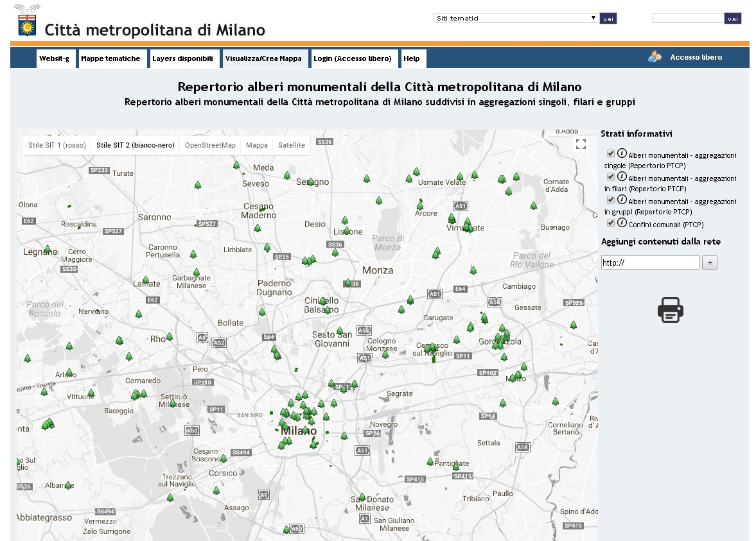Expand the Siti tematici dropdown
756x541 pixels.
point(516,18)
